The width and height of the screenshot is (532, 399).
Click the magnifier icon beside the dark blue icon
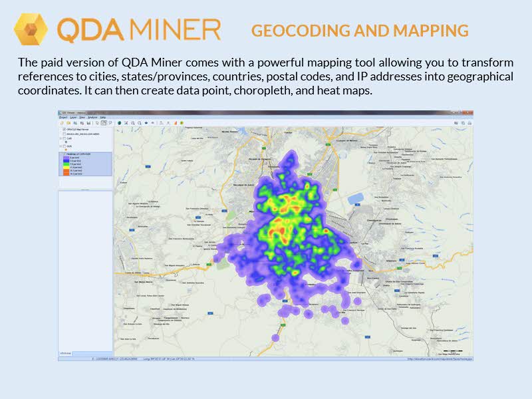coord(140,123)
